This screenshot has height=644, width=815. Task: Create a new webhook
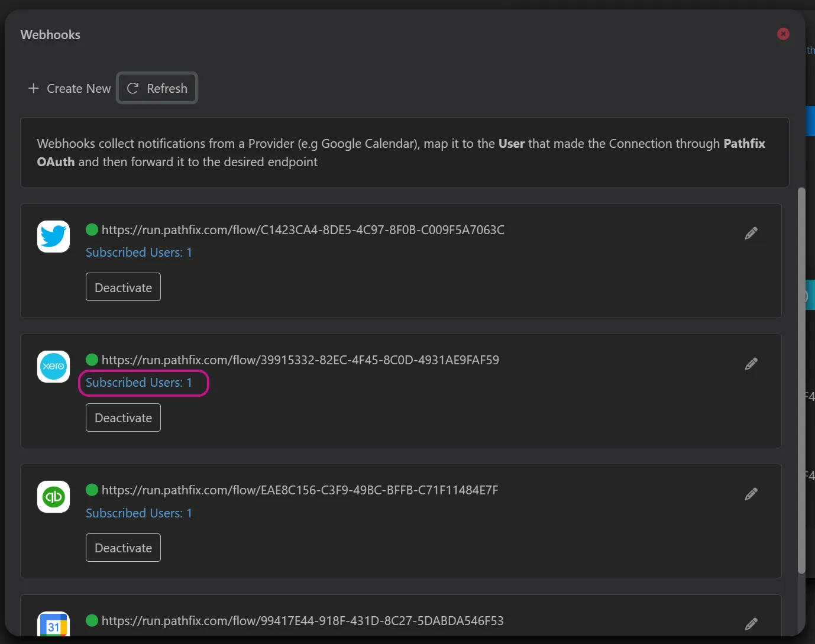click(x=69, y=88)
